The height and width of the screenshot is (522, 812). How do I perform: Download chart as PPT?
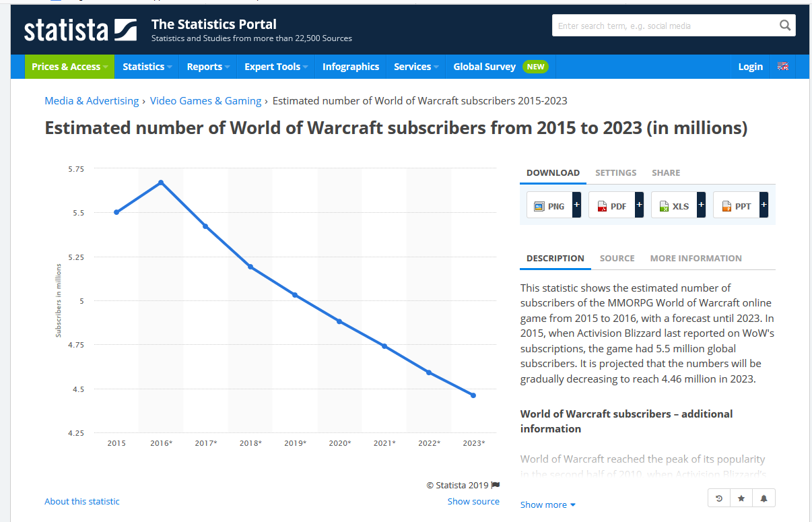pos(736,205)
